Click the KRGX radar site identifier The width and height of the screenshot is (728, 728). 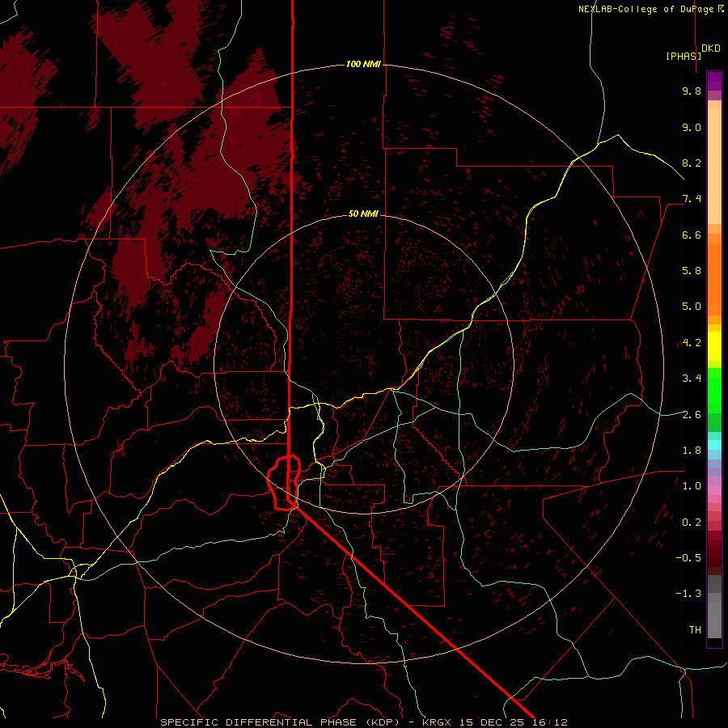point(437,722)
